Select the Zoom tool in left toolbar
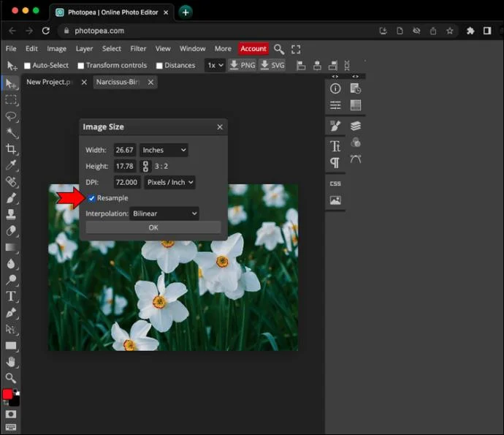Image resolution: width=504 pixels, height=435 pixels. click(11, 378)
